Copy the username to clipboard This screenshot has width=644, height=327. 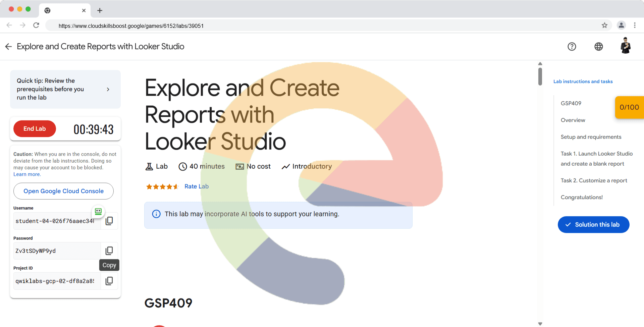click(x=109, y=221)
